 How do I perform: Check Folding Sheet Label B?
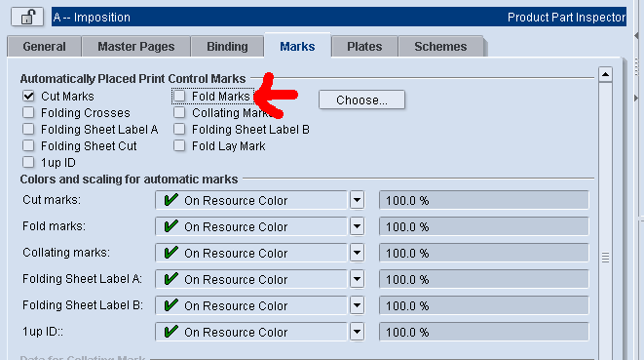pos(179,129)
